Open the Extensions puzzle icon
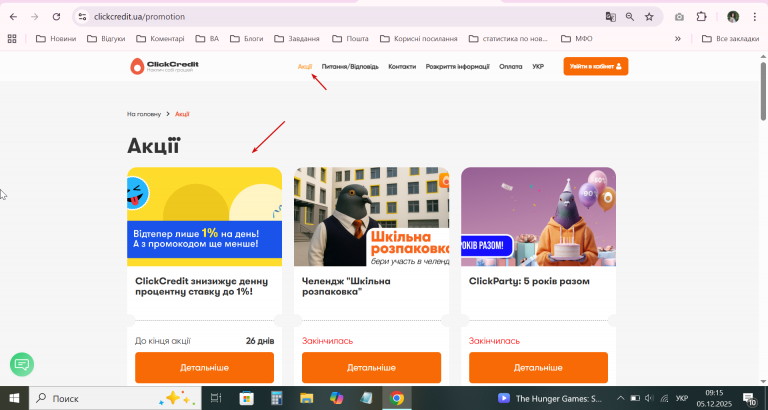The height and width of the screenshot is (410, 768). coord(701,17)
